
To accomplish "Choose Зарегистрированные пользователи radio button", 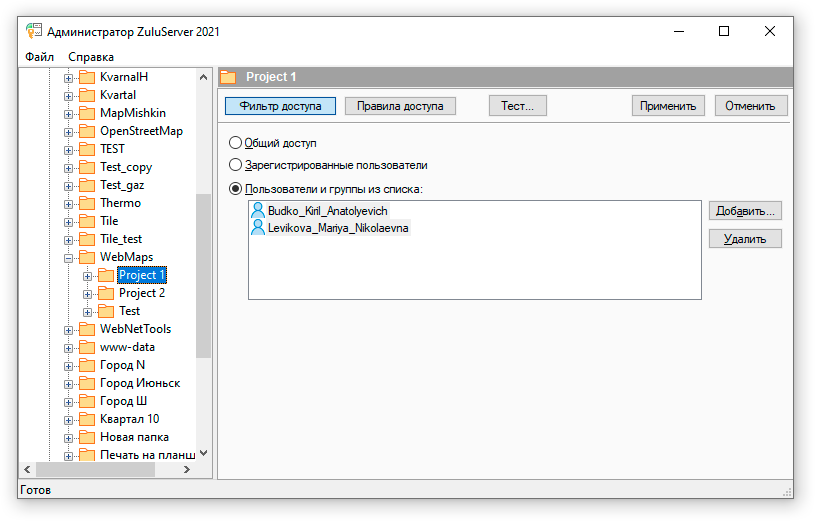I will click(x=236, y=165).
